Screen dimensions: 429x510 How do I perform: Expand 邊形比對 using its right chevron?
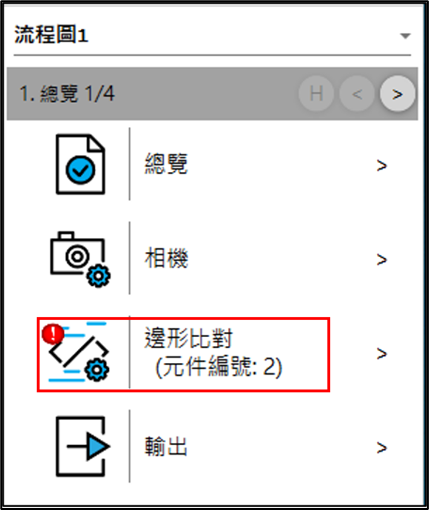382,354
